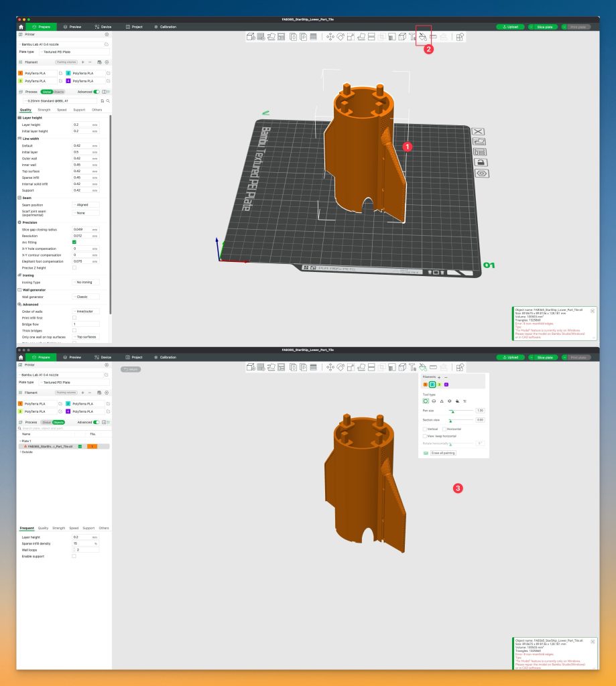Select filament 2 in the painting panel

[x=432, y=385]
